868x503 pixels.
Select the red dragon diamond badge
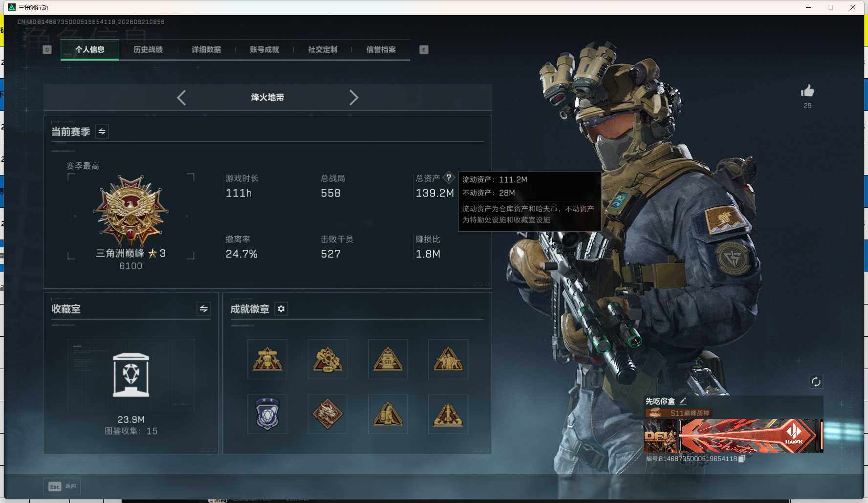pyautogui.click(x=327, y=414)
